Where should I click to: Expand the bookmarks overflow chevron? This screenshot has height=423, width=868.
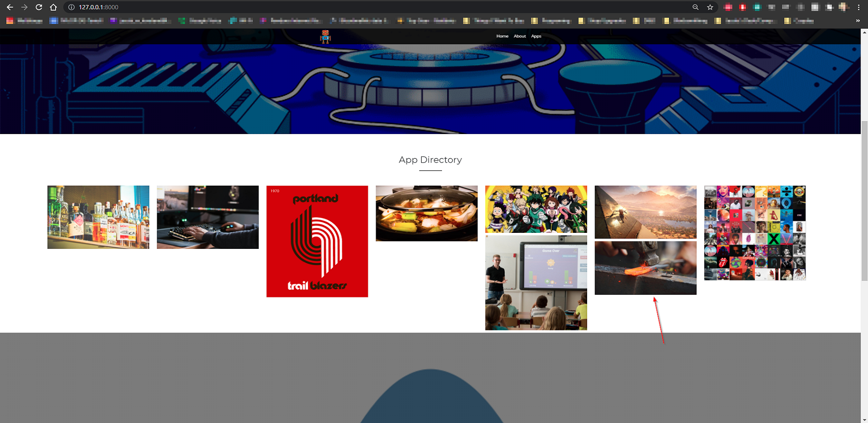tap(858, 20)
